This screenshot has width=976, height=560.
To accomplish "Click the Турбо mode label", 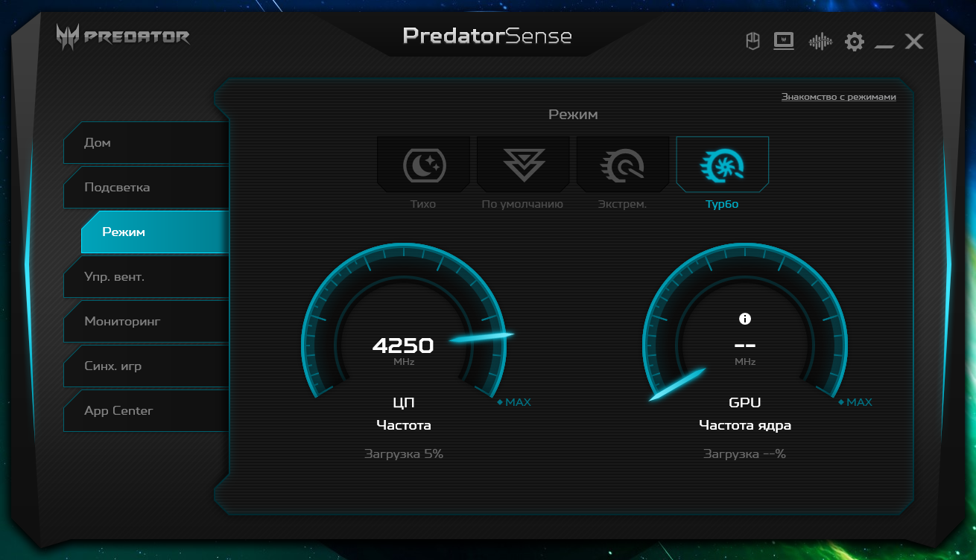I will 722,204.
